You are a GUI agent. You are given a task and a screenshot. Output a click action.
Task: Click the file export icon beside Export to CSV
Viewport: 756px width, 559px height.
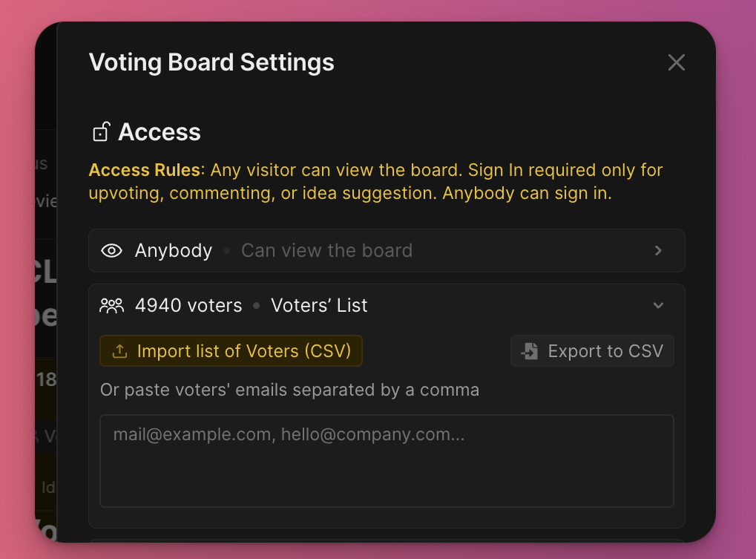(x=530, y=351)
